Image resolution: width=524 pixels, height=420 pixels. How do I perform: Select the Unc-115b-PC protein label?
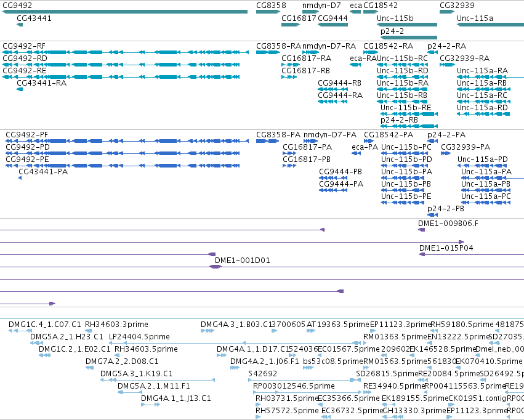click(406, 147)
